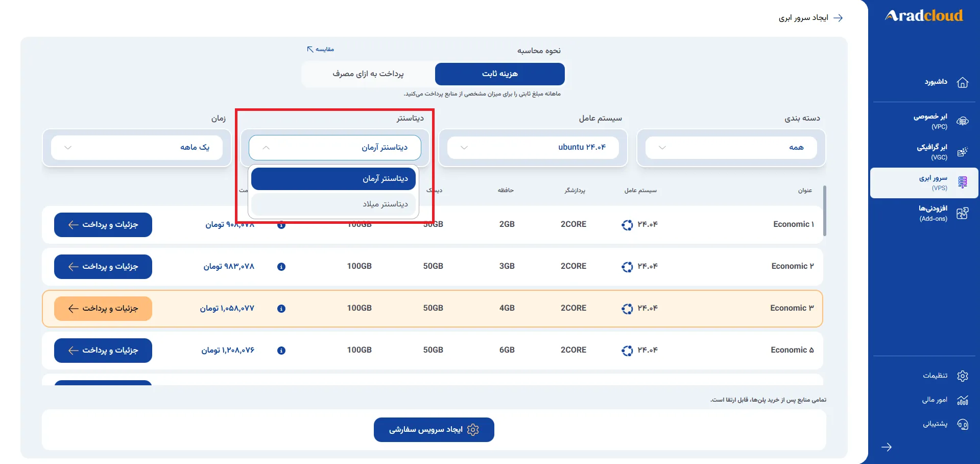Screen dimensions: 980x464
Task: Collapse the دیتاسنتر آرمان dropdown field
Action: click(335, 148)
